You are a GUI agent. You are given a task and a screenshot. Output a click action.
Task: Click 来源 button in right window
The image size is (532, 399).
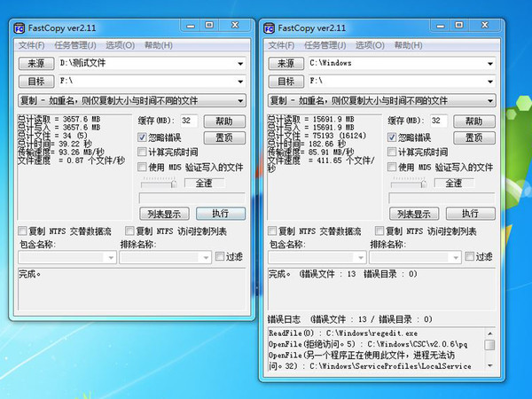click(286, 64)
